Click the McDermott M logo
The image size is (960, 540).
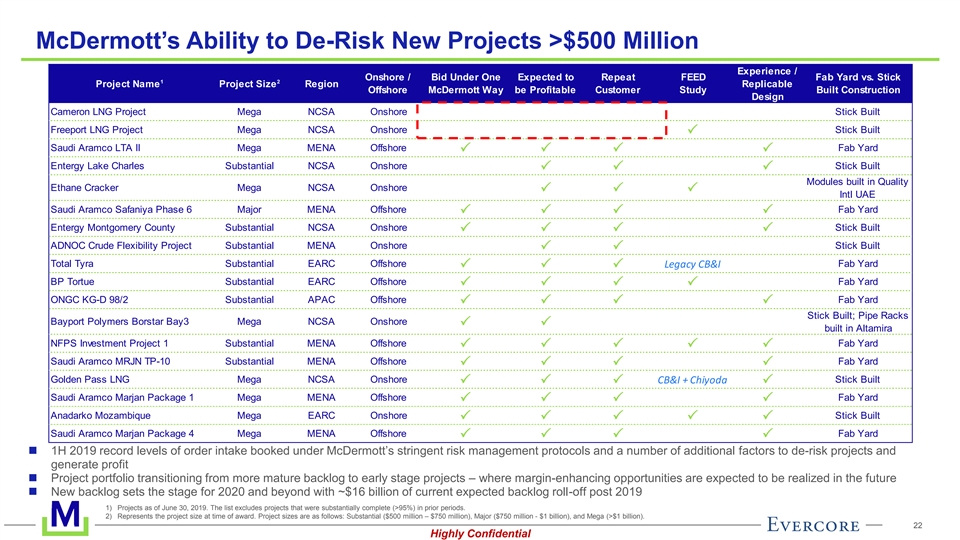pos(63,520)
